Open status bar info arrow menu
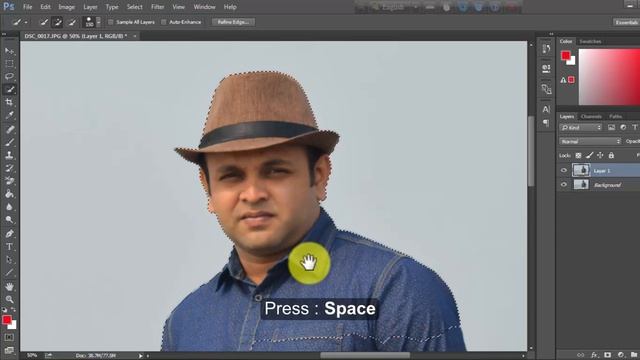Viewport: 640px width, 360px height. click(140, 356)
